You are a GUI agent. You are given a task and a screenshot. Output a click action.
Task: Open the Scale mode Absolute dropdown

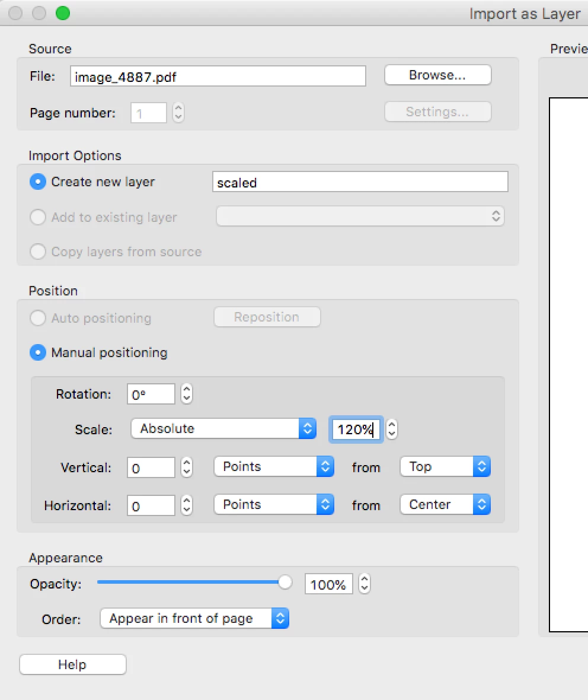[x=223, y=428]
